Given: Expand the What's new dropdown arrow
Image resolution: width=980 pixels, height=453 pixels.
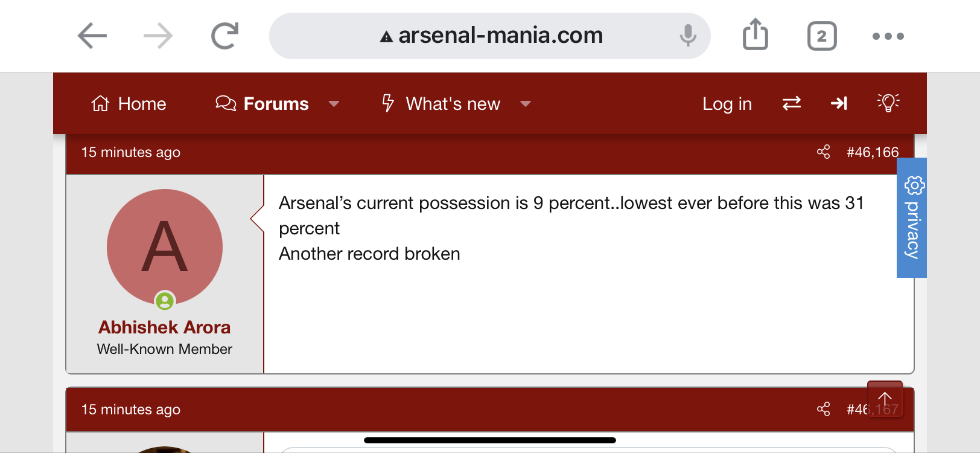Looking at the screenshot, I should 525,104.
